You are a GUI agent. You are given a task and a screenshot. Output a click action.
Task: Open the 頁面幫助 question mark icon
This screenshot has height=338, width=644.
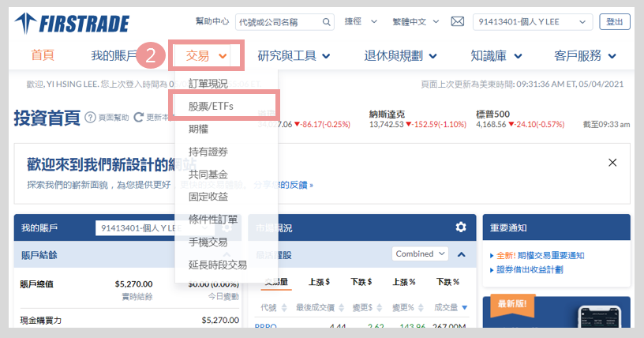click(x=90, y=118)
